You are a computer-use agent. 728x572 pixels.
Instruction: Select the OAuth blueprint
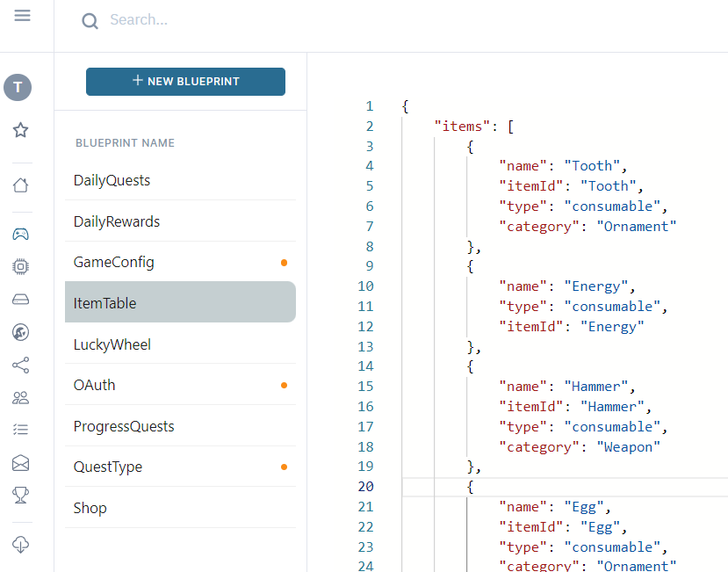click(180, 385)
